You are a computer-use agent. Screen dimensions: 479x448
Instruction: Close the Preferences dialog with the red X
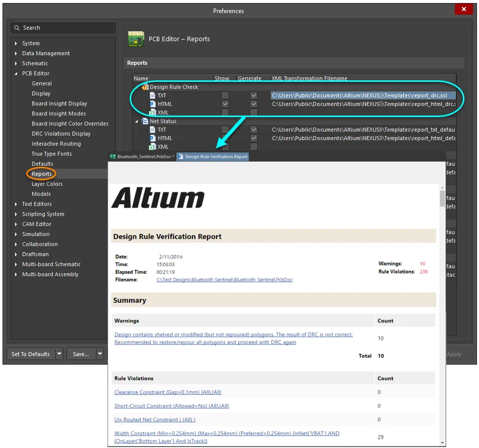coord(464,9)
